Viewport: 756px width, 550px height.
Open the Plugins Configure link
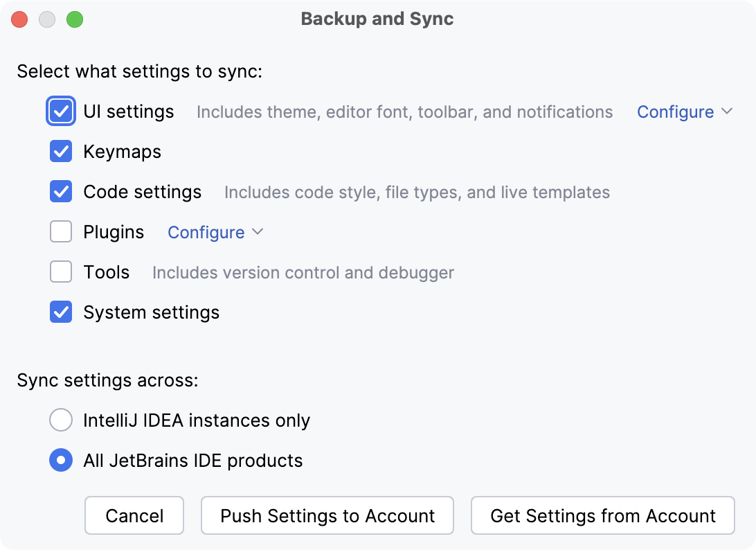[206, 232]
